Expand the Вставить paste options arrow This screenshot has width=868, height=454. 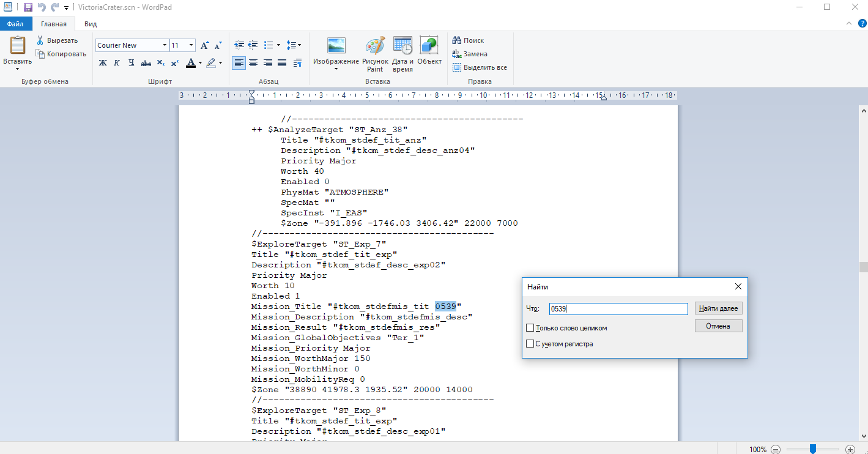pos(17,69)
